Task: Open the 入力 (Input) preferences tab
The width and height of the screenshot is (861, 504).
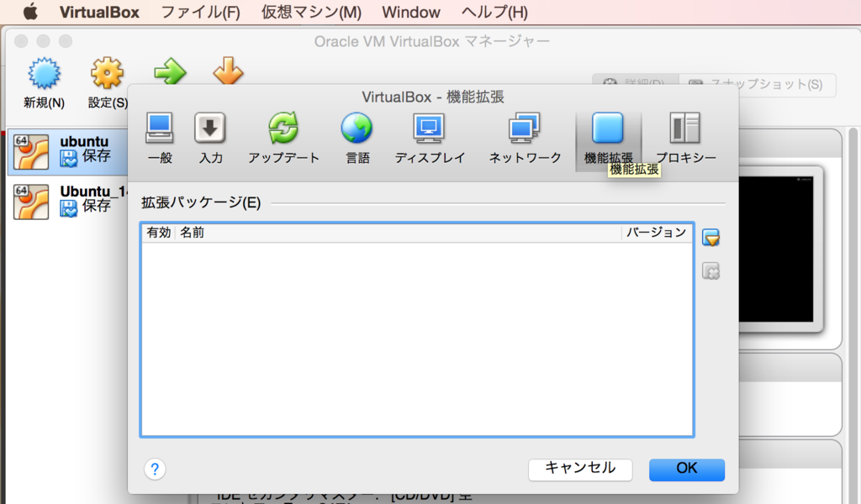Action: (210, 139)
